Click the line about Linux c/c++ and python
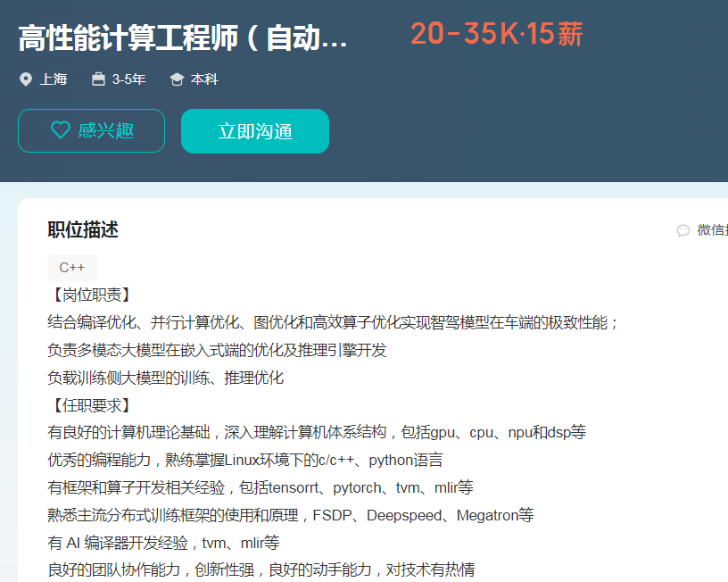This screenshot has height=582, width=728. tap(244, 460)
